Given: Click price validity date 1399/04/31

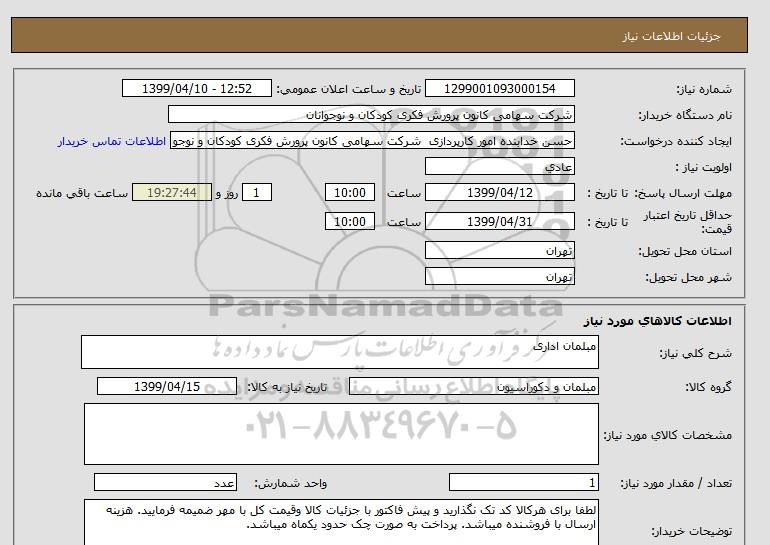Looking at the screenshot, I should 499,221.
